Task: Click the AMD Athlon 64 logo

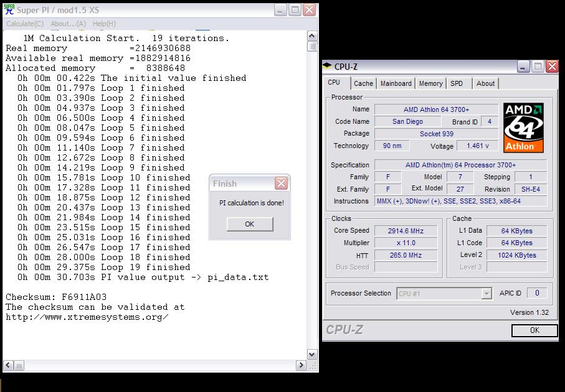Action: click(523, 128)
